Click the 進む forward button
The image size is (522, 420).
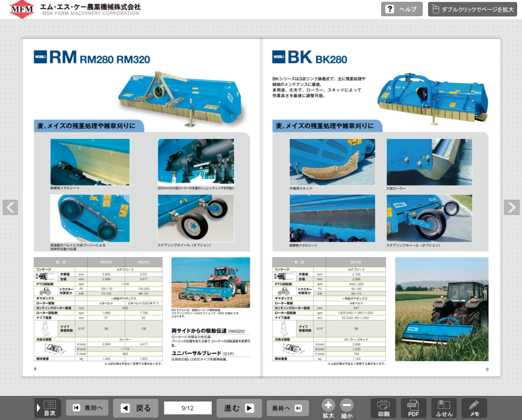(239, 408)
